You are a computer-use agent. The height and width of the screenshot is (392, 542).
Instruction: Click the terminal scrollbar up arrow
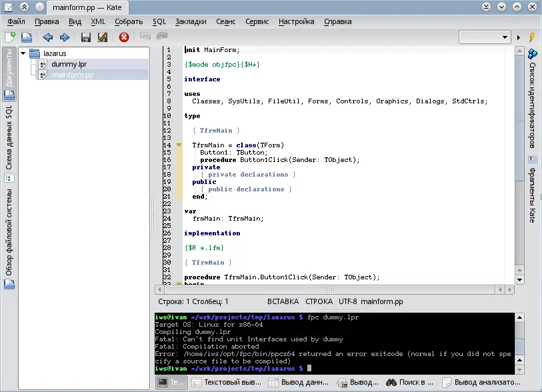519,317
